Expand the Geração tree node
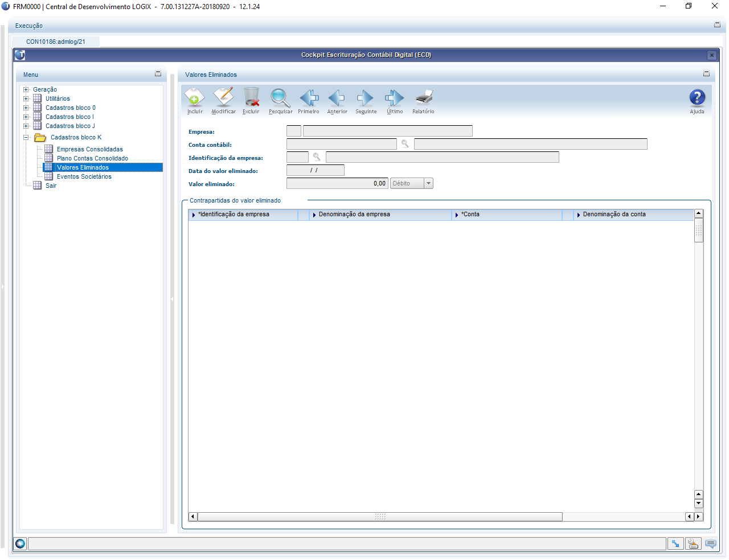This screenshot has height=560, width=729. [x=26, y=89]
